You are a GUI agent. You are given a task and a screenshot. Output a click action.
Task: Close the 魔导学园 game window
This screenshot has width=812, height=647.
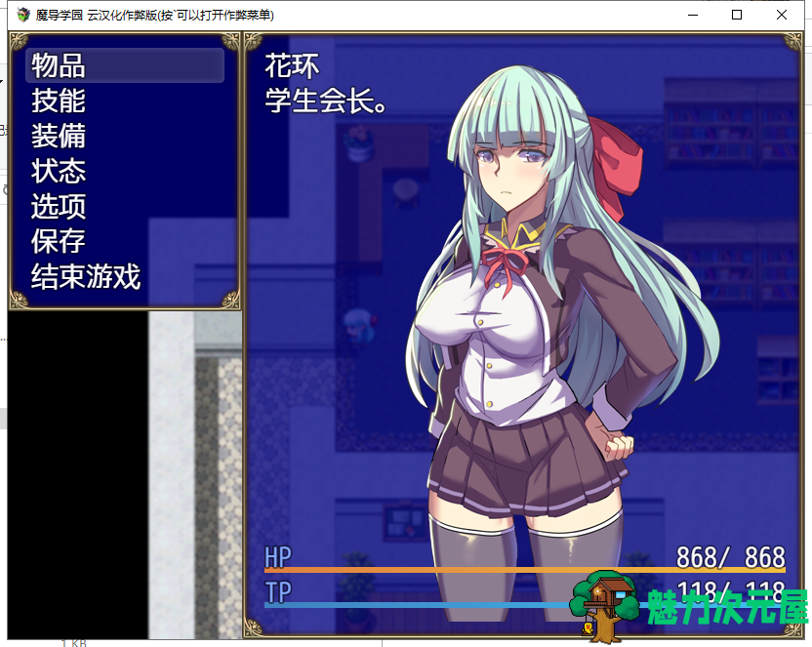[782, 15]
